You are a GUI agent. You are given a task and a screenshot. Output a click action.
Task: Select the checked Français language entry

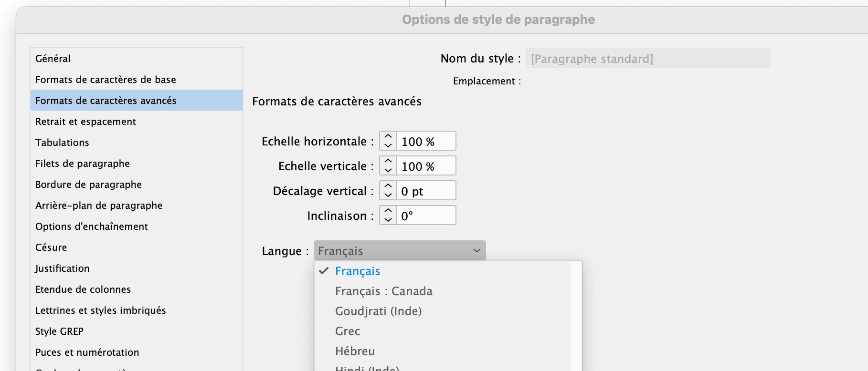tap(357, 271)
